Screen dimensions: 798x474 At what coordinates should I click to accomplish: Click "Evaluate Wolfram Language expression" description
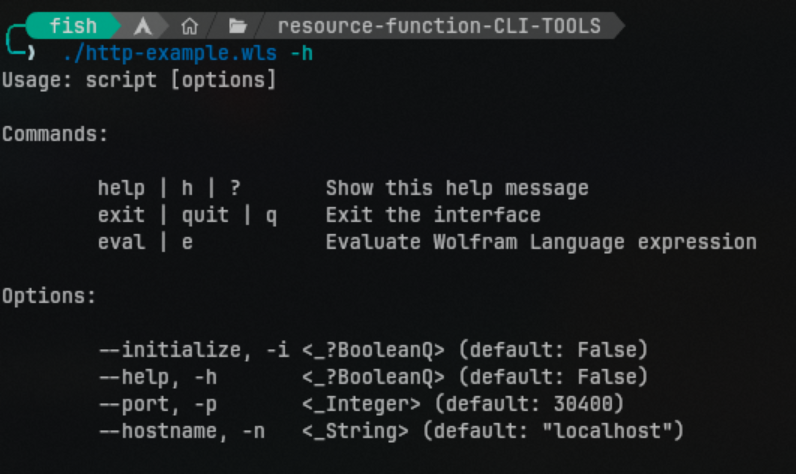pyautogui.click(x=540, y=242)
